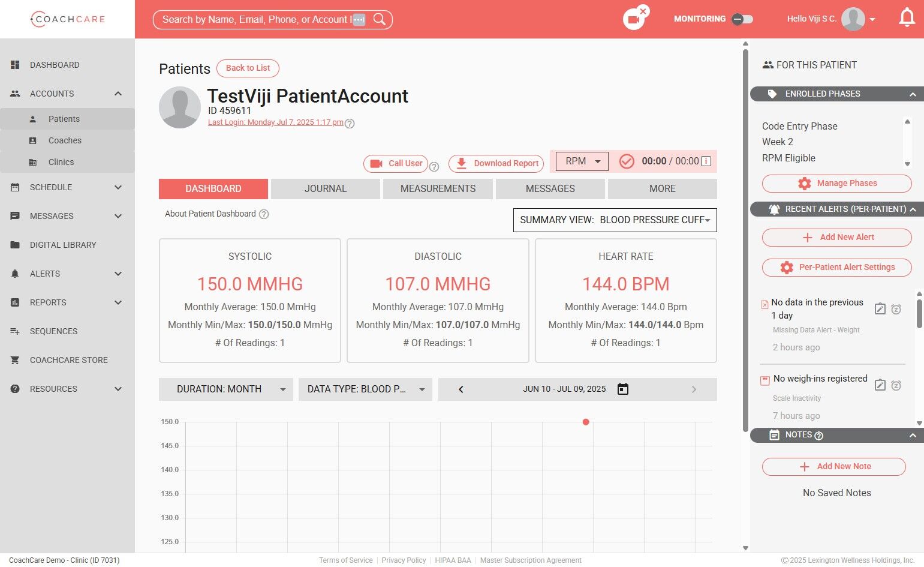The height and width of the screenshot is (567, 924).
Task: Click the CoachCare logo
Action: [x=68, y=19]
